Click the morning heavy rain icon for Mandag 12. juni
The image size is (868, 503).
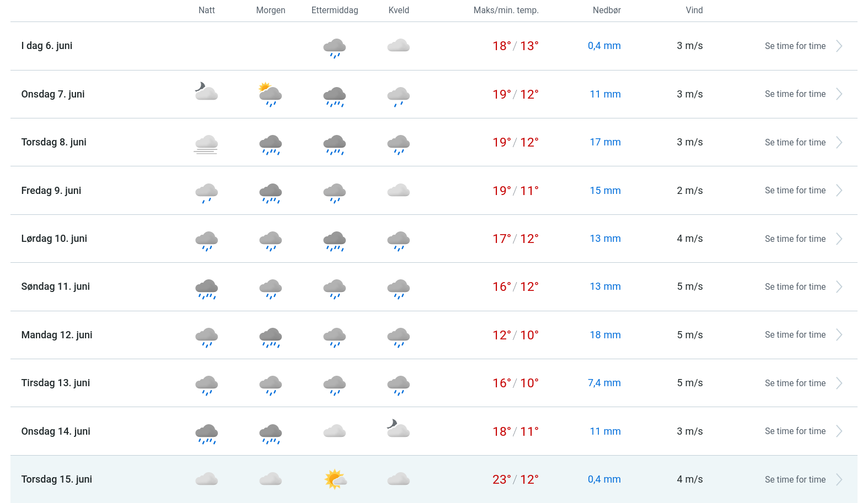tap(270, 337)
